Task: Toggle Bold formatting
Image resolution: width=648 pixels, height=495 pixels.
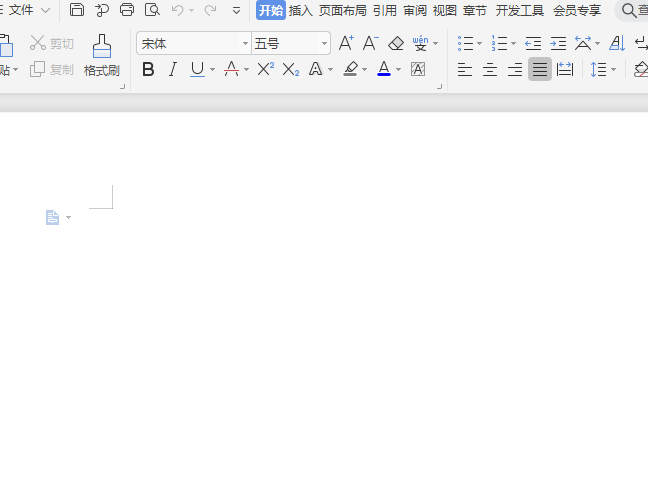Action: pyautogui.click(x=148, y=69)
